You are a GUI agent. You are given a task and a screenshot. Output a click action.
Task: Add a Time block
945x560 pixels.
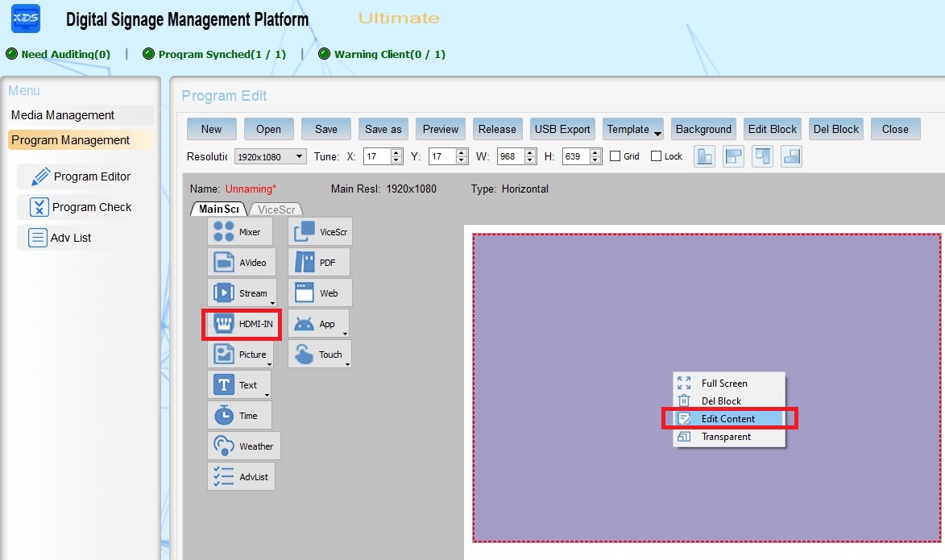(239, 416)
